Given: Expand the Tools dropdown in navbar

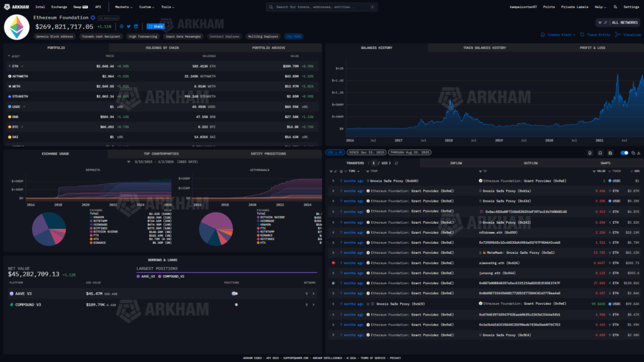Looking at the screenshot, I should 167,6.
